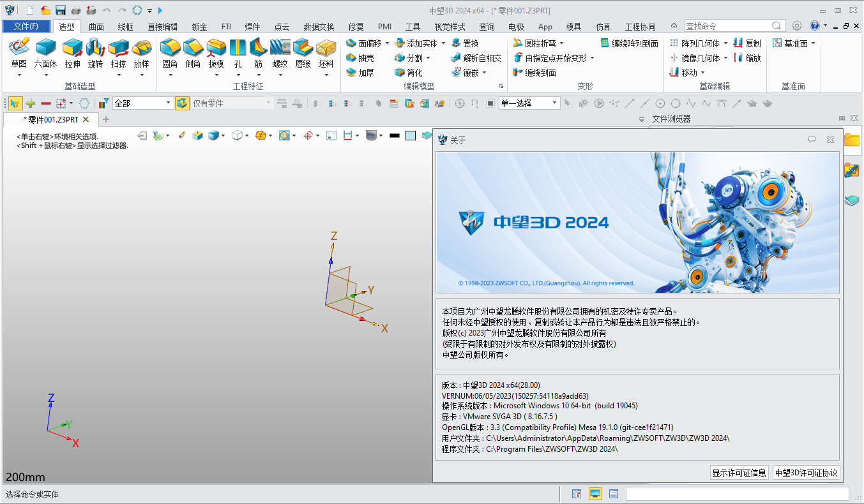
Task: Open the 草图 (Sketch) tool
Action: pos(19,48)
